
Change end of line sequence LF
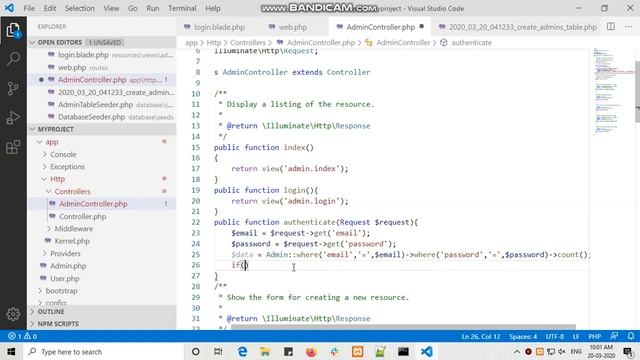(x=576, y=336)
